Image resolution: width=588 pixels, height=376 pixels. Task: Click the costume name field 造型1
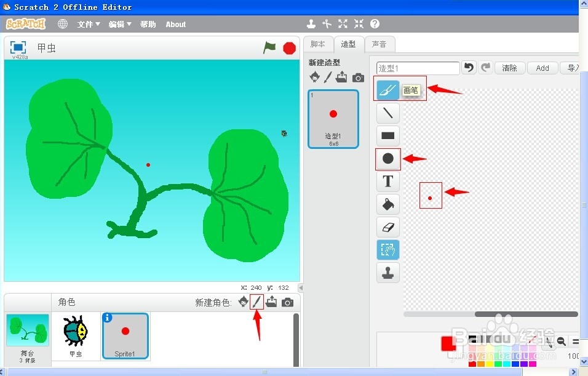coord(418,68)
